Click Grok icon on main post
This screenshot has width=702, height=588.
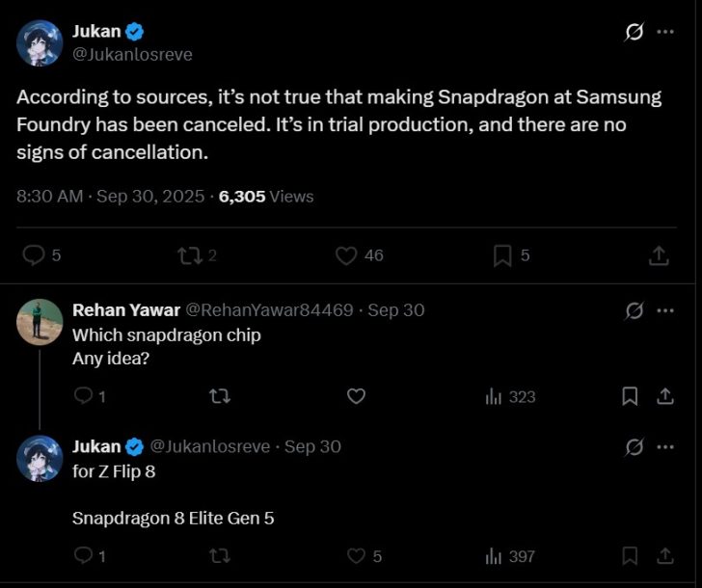pos(634,32)
